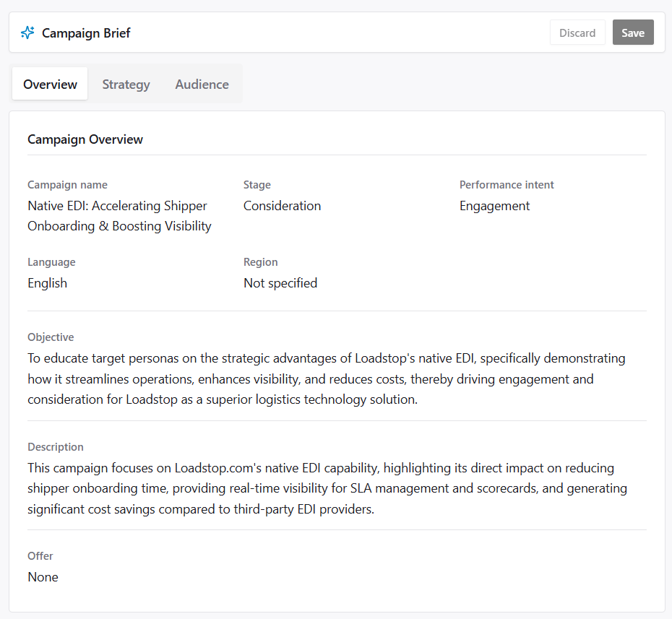Click the Campaign Overview heading
This screenshot has width=672, height=619.
[85, 139]
